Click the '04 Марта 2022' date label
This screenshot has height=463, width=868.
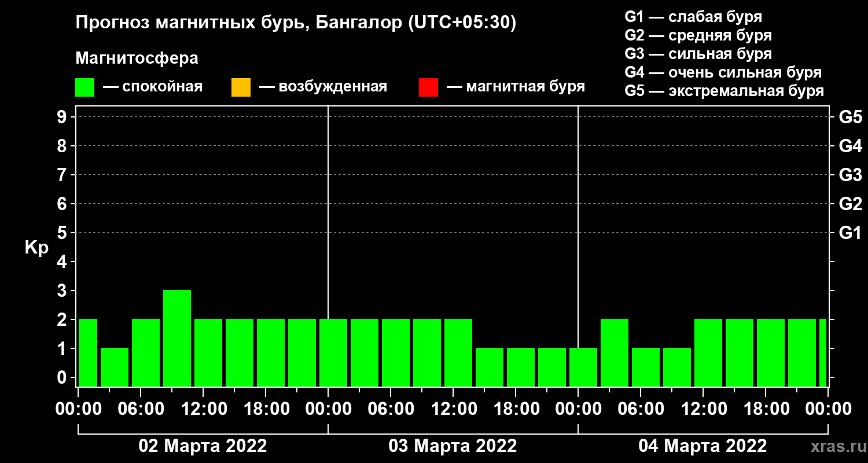pos(703,446)
